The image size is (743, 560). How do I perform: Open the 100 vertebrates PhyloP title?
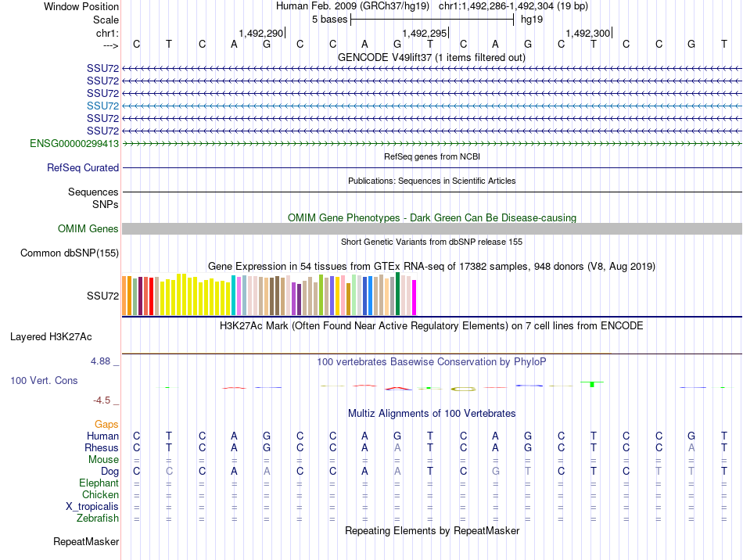[x=431, y=362]
